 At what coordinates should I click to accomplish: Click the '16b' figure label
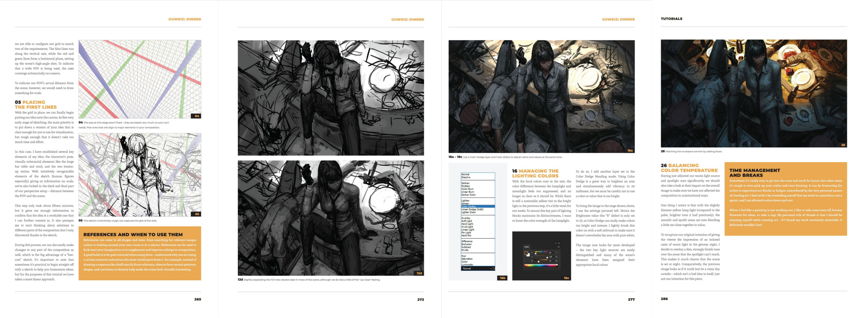[x=502, y=278]
